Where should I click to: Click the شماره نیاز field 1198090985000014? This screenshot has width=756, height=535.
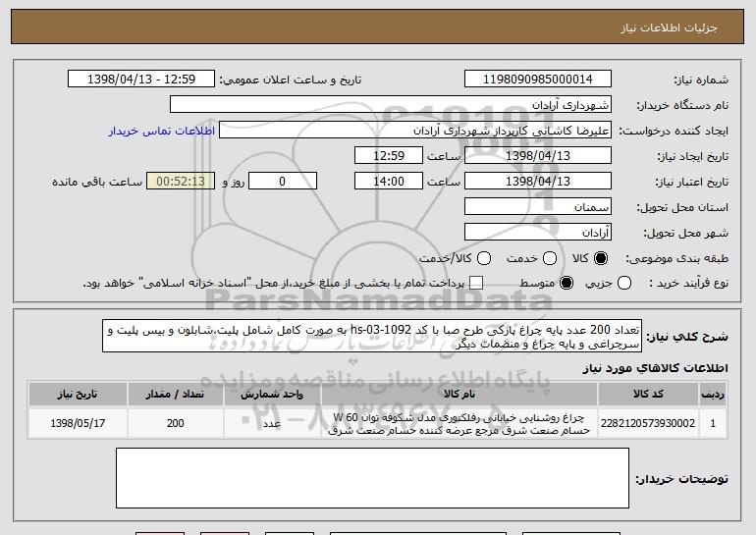[538, 80]
